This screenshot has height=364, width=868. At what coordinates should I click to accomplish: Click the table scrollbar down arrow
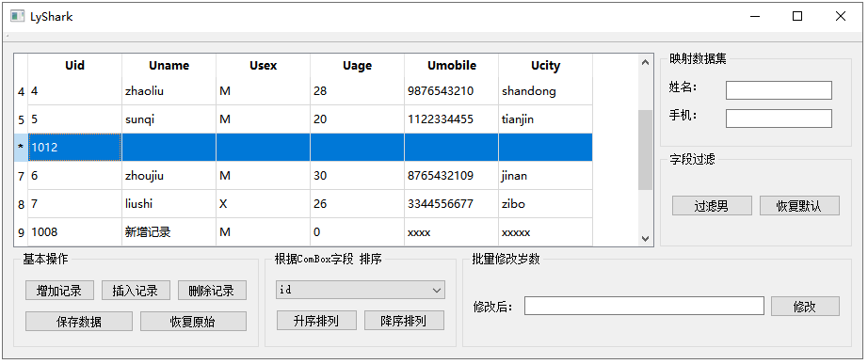click(x=645, y=238)
